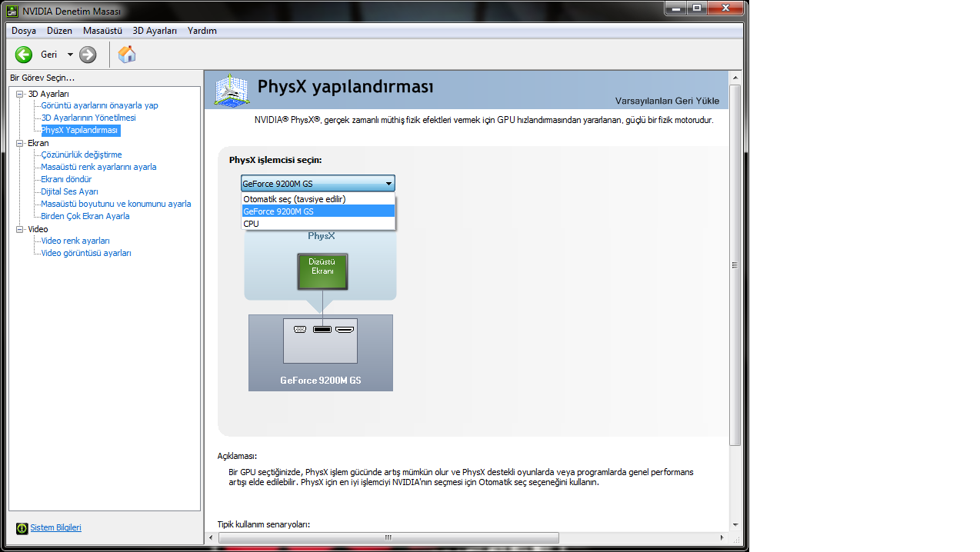Open Masaüstü renk ayarlarını ayarla

98,167
